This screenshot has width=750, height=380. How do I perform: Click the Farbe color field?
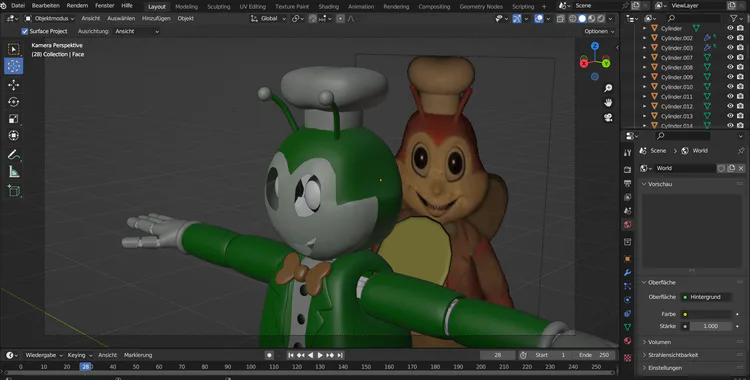point(706,314)
